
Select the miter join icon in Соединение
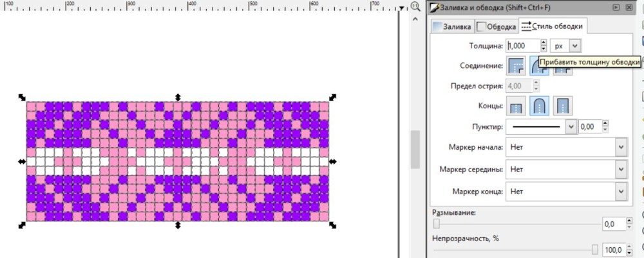[x=516, y=66]
